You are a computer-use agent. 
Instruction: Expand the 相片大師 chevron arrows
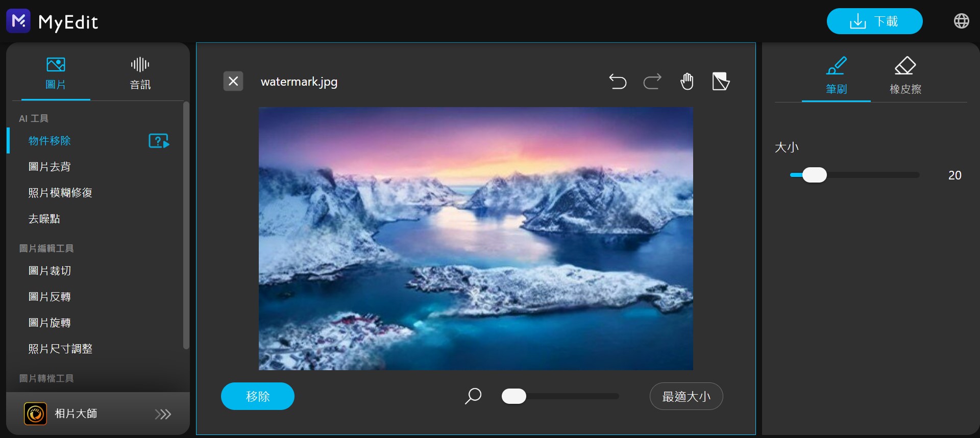point(163,414)
